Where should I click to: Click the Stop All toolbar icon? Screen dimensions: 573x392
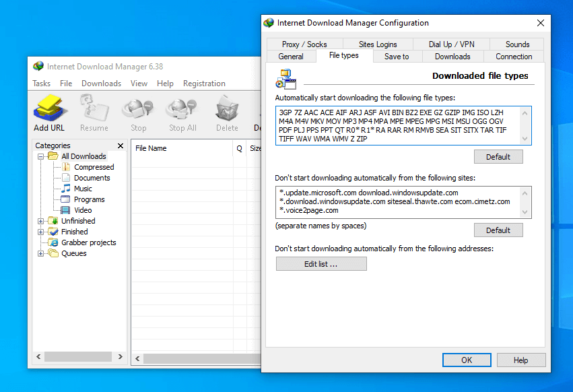coord(182,109)
